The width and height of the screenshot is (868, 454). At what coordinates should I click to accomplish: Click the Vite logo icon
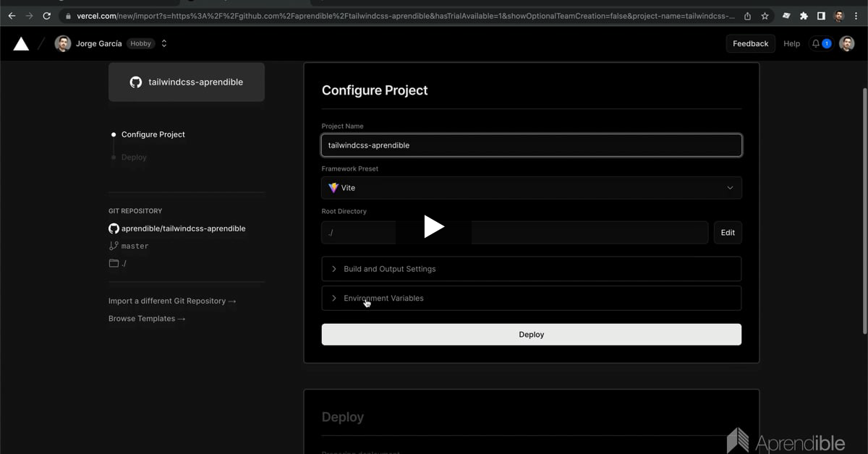[x=333, y=188]
